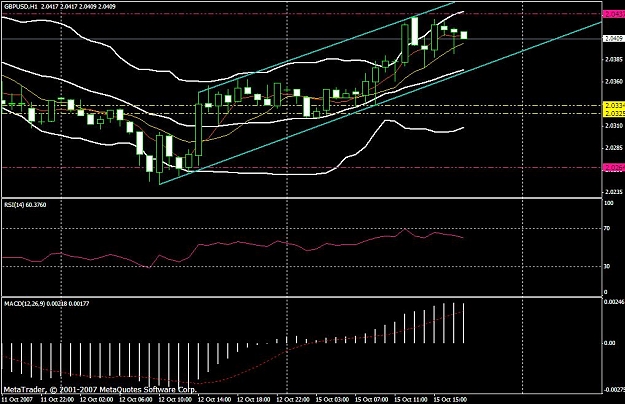Click the 2.0285 price scale value

(x=614, y=148)
